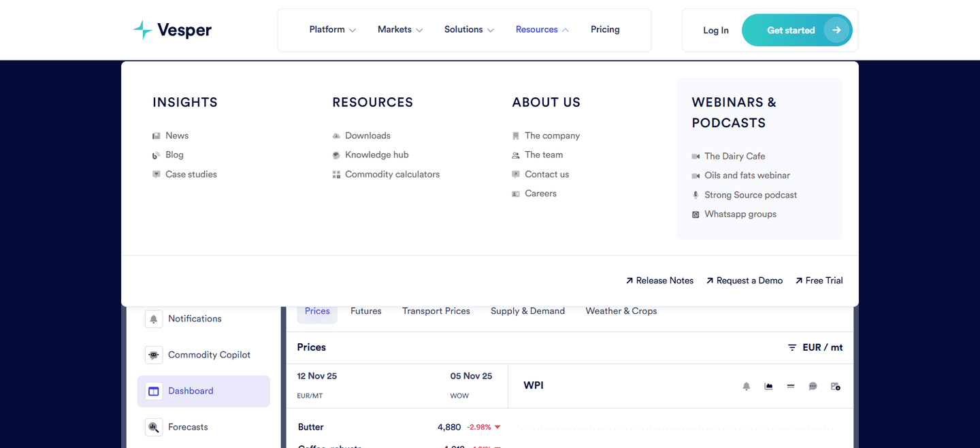Click the Strong Source podcast microphone icon

[x=696, y=195]
